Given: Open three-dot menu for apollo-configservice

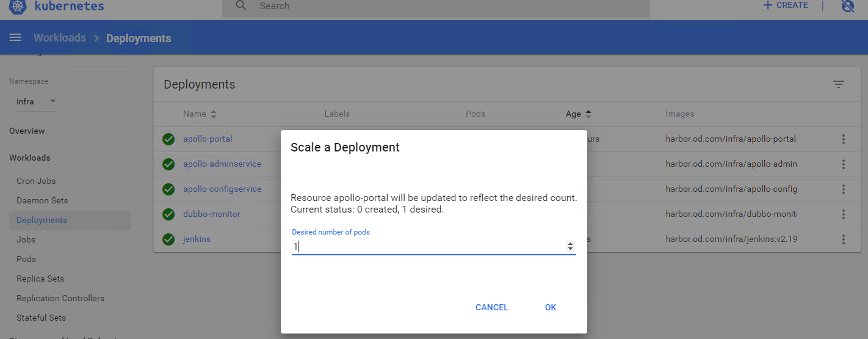Looking at the screenshot, I should 844,189.
